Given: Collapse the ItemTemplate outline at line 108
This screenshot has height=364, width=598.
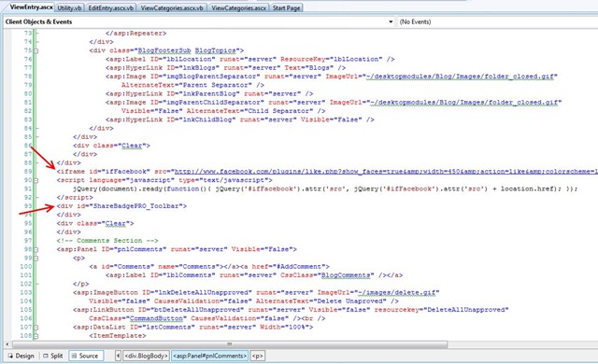Looking at the screenshot, I should coord(36,336).
